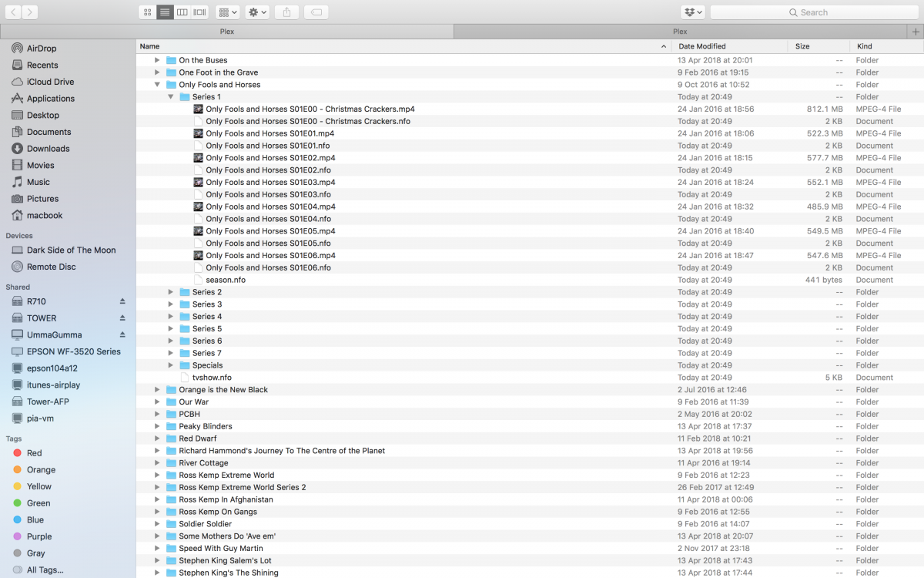Eject the R710 shared server
Viewport: 924px width, 578px height.
(x=122, y=301)
